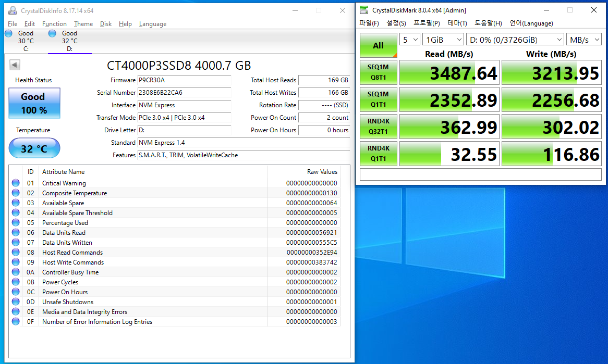Click the SEQ1M Q8T1 read result 3487.64
The image size is (608, 364).
click(x=449, y=72)
